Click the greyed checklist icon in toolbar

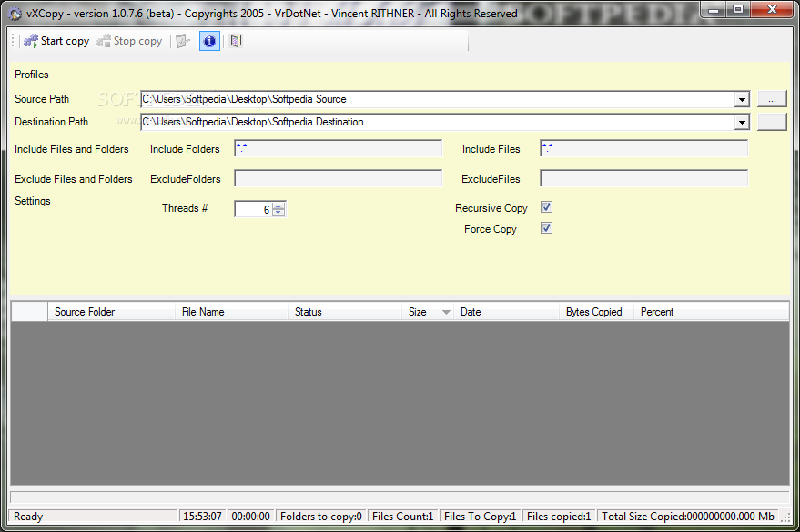pos(183,41)
